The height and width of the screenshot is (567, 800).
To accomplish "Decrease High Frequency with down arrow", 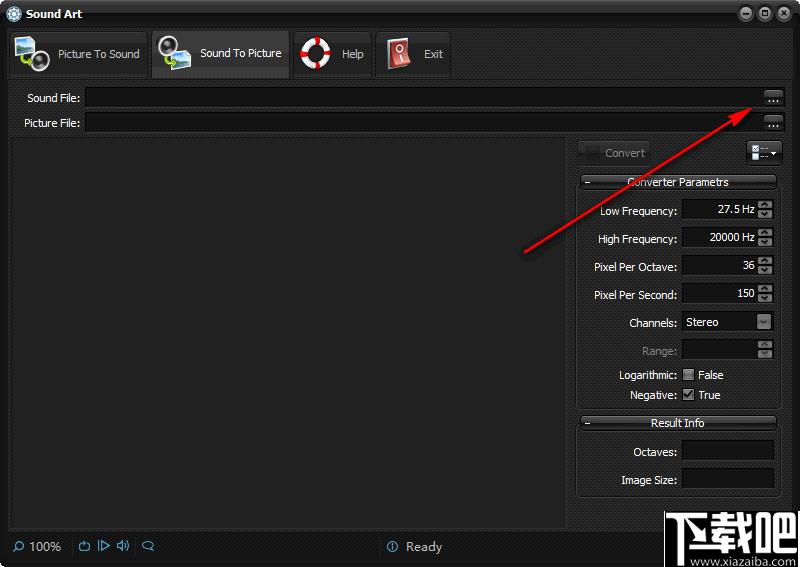I will click(765, 242).
